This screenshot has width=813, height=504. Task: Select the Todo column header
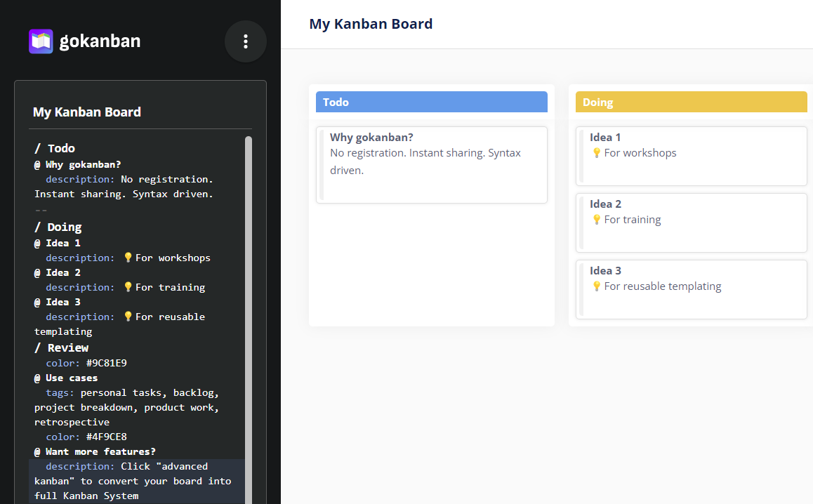431,102
